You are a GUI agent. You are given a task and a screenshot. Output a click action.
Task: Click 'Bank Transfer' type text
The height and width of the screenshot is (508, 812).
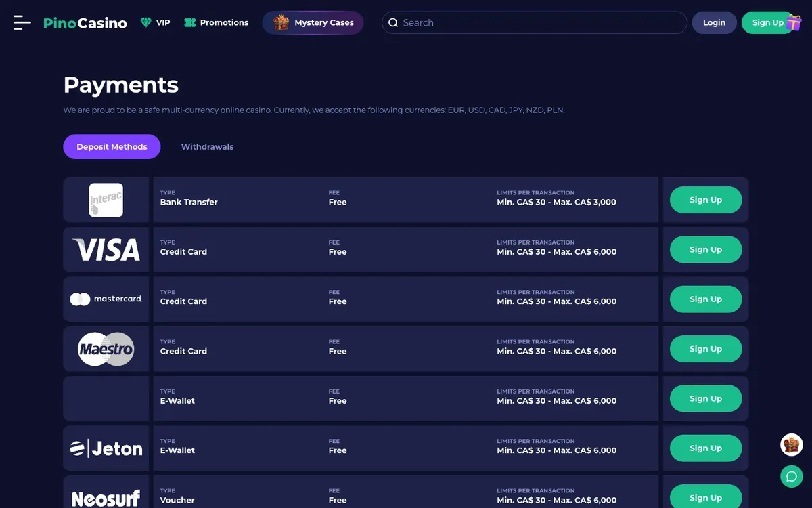pos(189,202)
